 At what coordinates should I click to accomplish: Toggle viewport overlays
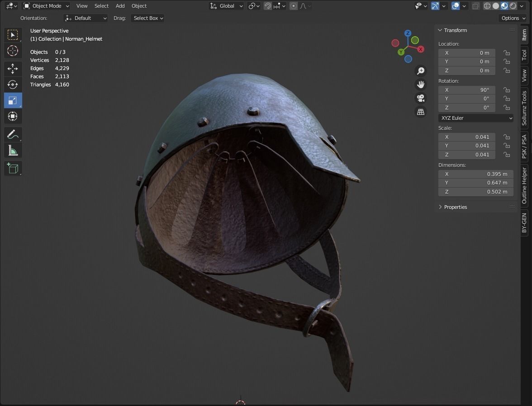[456, 6]
